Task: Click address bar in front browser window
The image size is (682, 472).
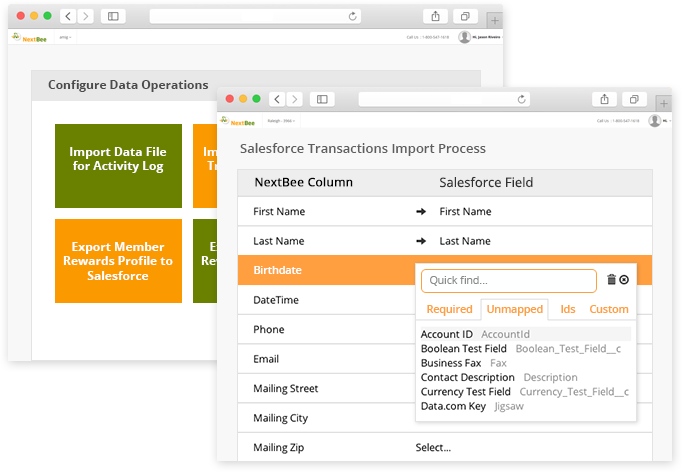Action: coord(444,99)
